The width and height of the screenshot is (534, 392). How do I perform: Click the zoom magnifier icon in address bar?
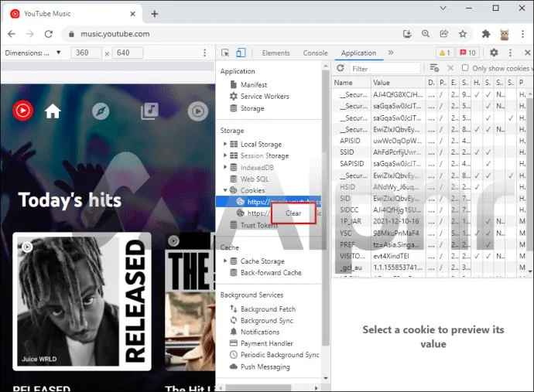426,34
